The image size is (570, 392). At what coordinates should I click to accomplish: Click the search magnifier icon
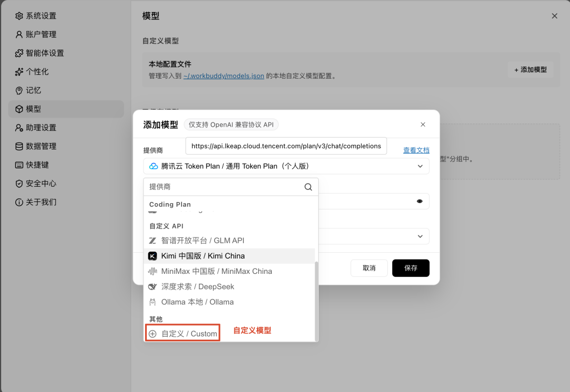308,187
